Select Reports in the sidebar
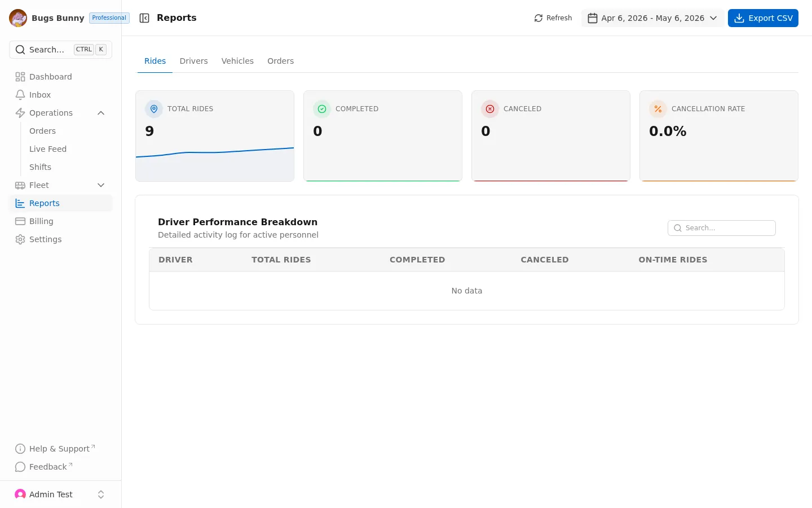812x508 pixels. (61, 203)
